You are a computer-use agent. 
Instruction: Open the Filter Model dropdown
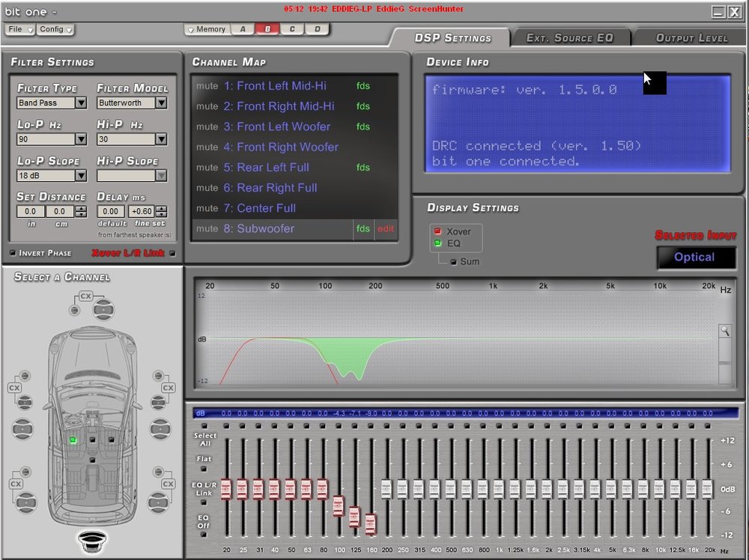coord(161,103)
